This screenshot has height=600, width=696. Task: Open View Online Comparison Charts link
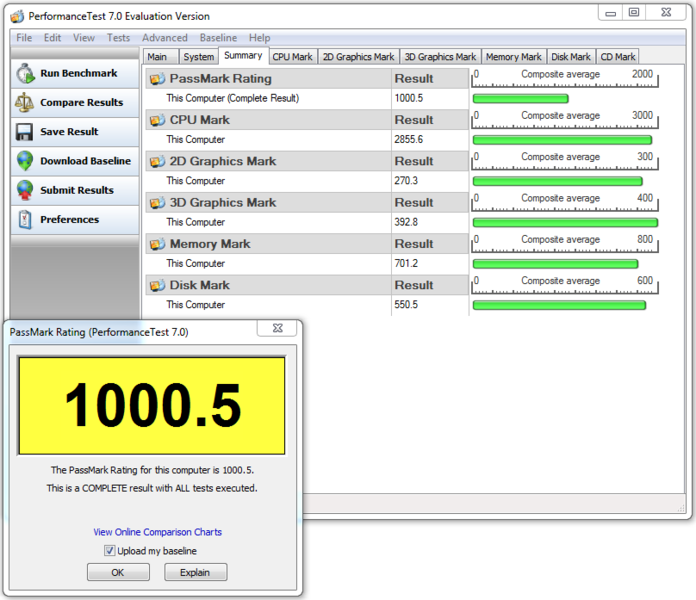pos(158,532)
